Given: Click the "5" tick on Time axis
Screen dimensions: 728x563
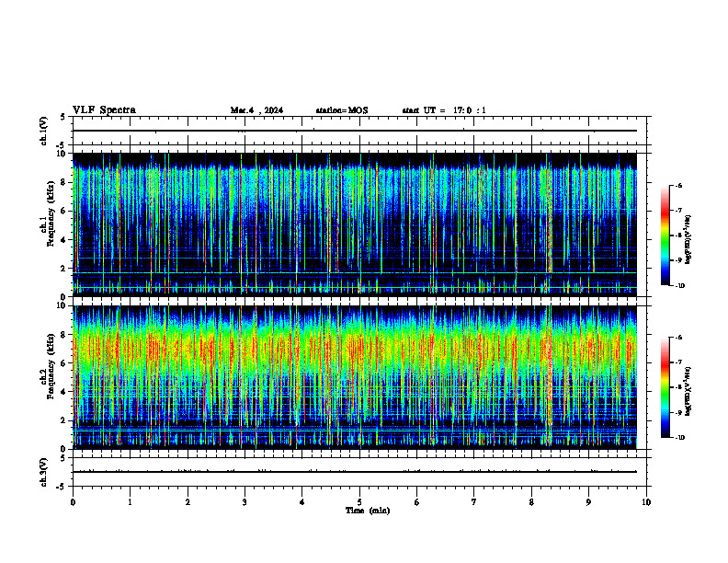Looking at the screenshot, I should pyautogui.click(x=359, y=502).
